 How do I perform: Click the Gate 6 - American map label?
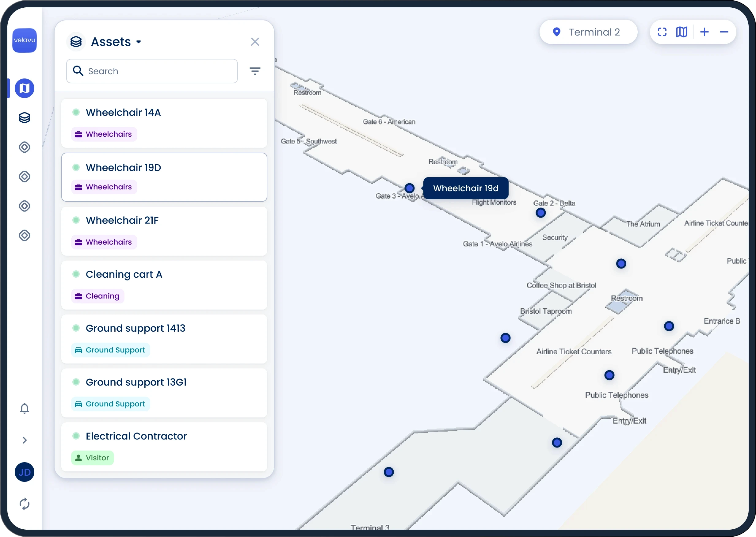pos(389,122)
